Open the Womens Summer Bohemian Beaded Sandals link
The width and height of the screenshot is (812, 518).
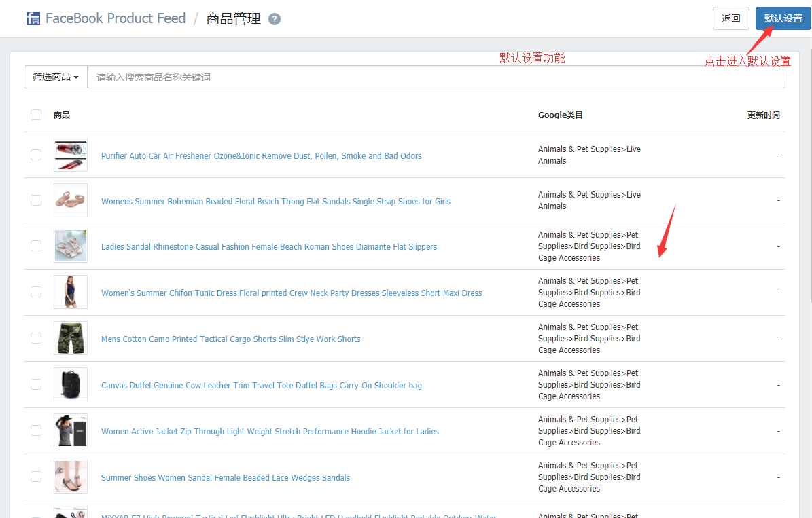[275, 202]
